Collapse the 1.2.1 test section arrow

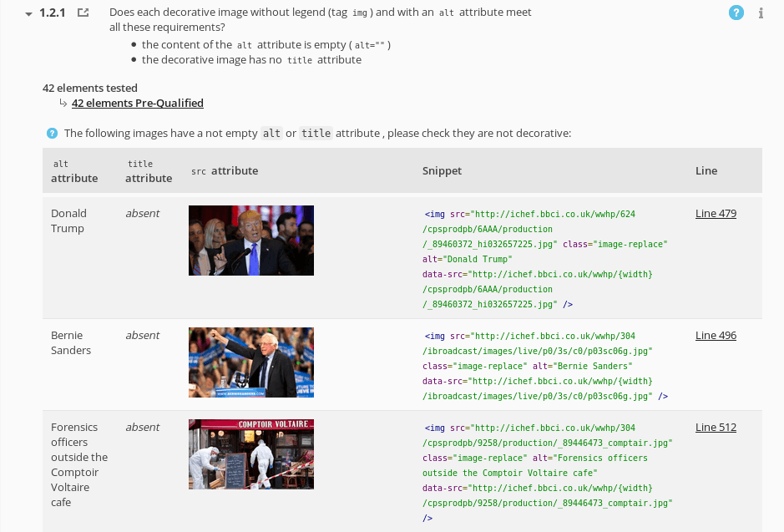[30, 13]
